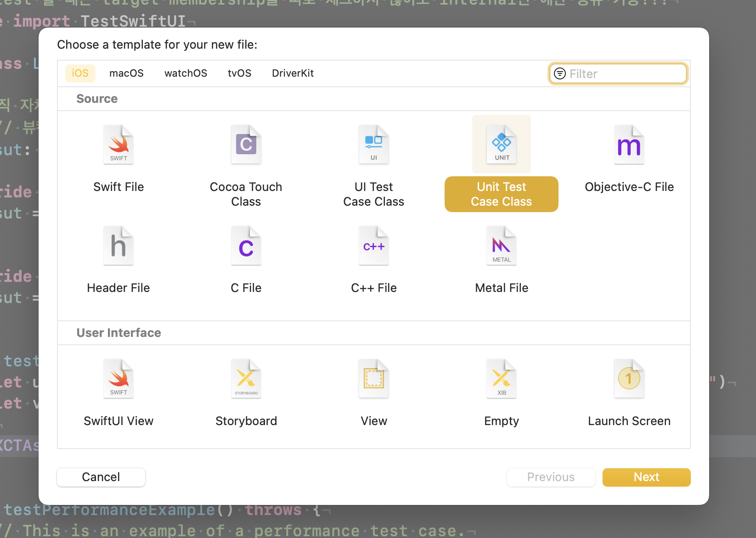Pick the C File template icon
Viewport: 756px width, 538px height.
point(246,246)
